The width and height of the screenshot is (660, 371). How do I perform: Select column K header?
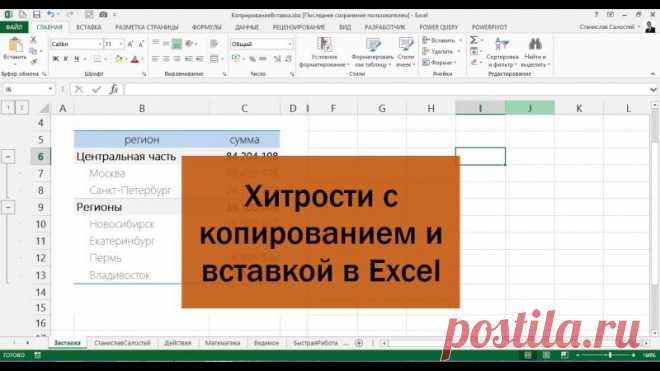(x=579, y=108)
